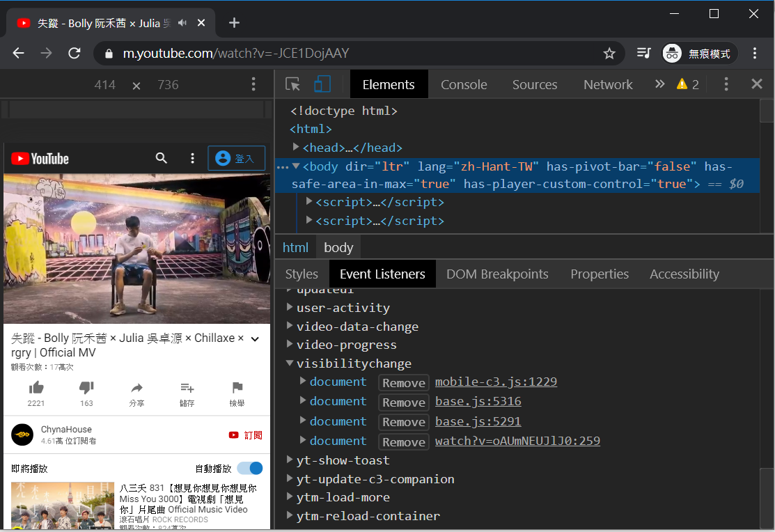Edit the viewport width 414 field
This screenshot has width=775, height=532.
tap(104, 85)
